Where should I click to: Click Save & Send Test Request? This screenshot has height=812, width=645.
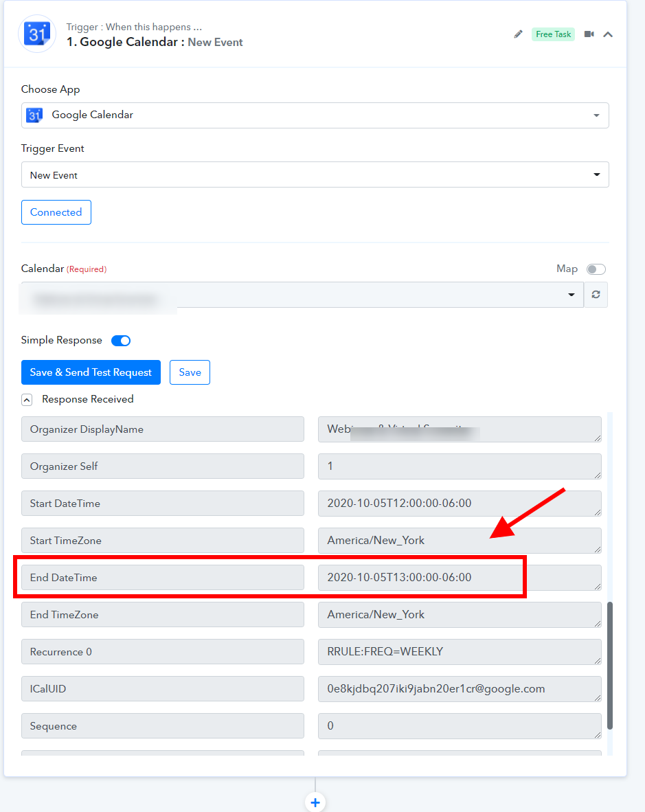click(91, 372)
